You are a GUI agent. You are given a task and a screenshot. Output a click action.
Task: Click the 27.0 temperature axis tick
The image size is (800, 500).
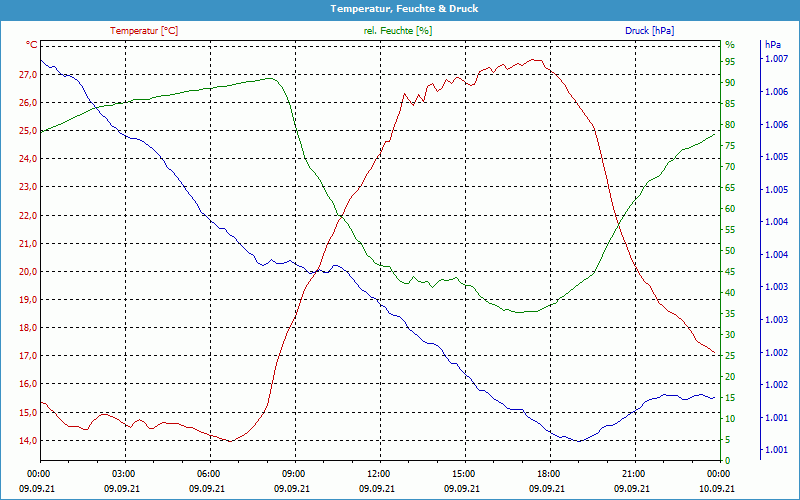coord(25,75)
